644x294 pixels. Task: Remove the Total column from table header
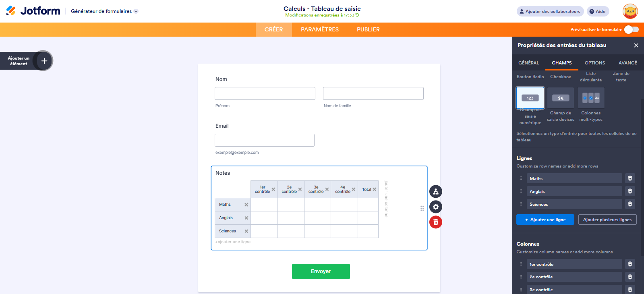coord(375,189)
